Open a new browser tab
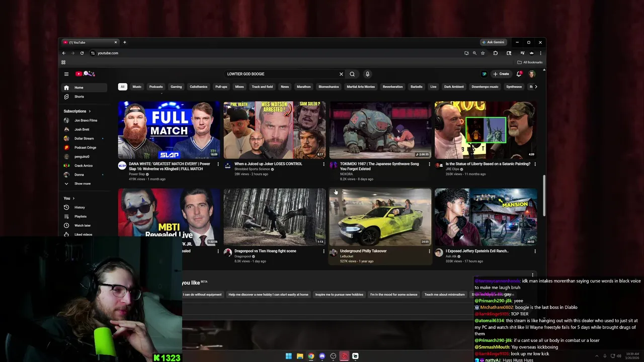This screenshot has width=644, height=362. click(125, 42)
